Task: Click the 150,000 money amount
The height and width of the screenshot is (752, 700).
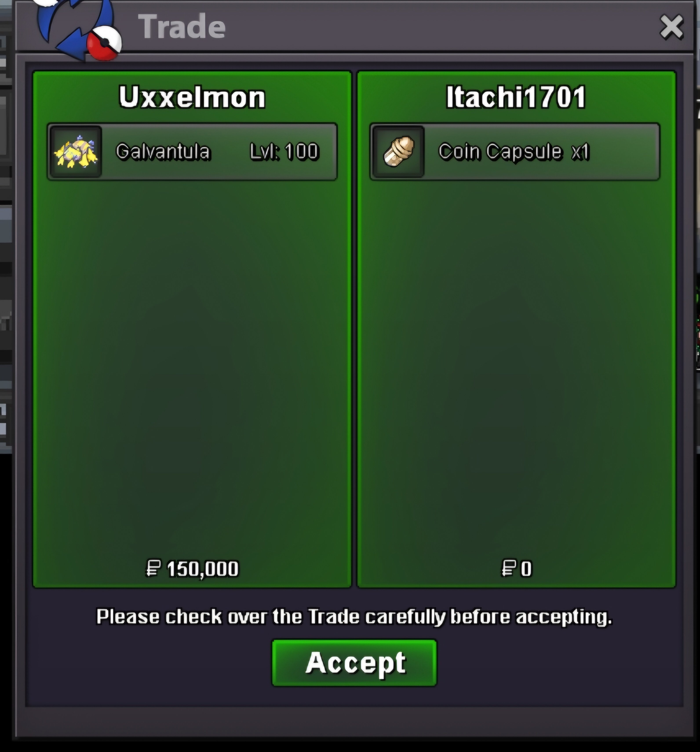Action: pyautogui.click(x=203, y=569)
